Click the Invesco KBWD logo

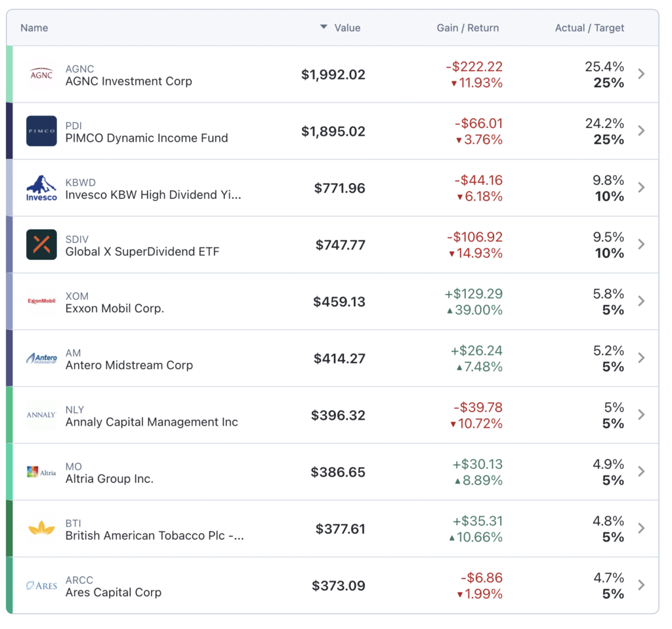[41, 188]
